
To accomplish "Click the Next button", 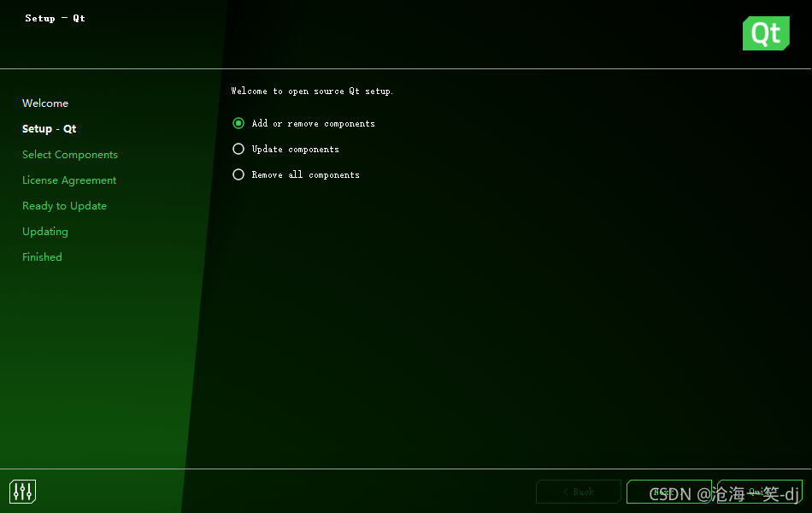I will pos(669,492).
